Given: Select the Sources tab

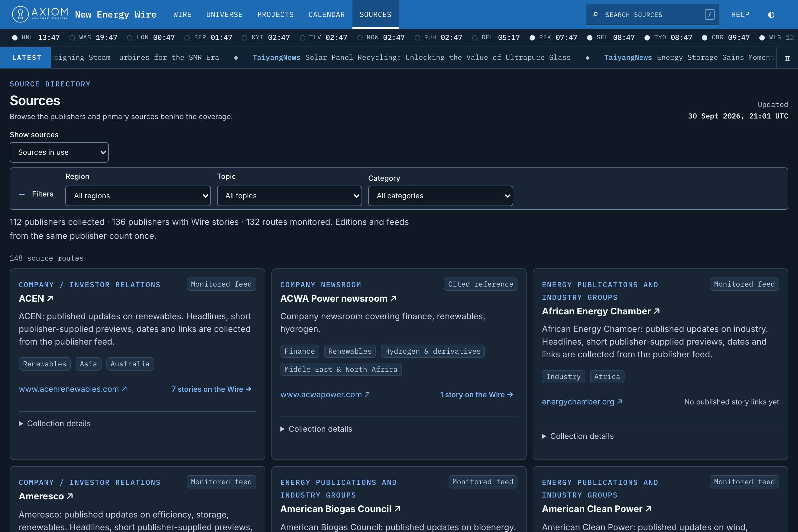Looking at the screenshot, I should (x=375, y=15).
